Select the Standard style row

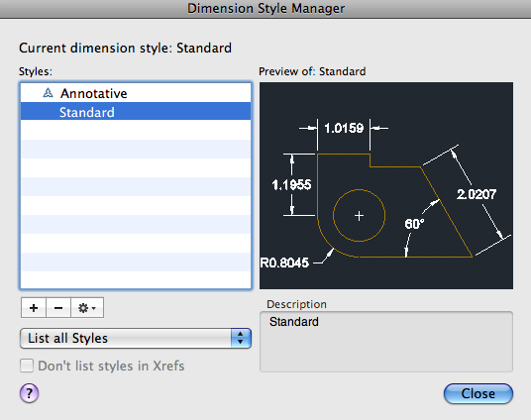pos(136,112)
